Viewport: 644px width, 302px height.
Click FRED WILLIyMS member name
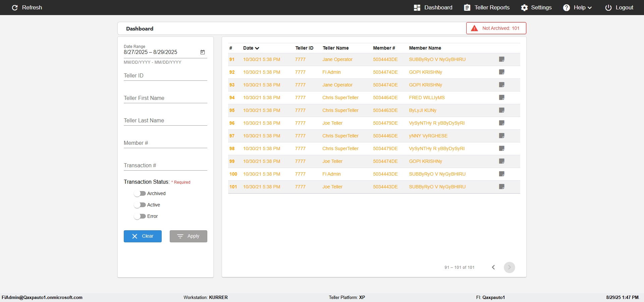[427, 98]
